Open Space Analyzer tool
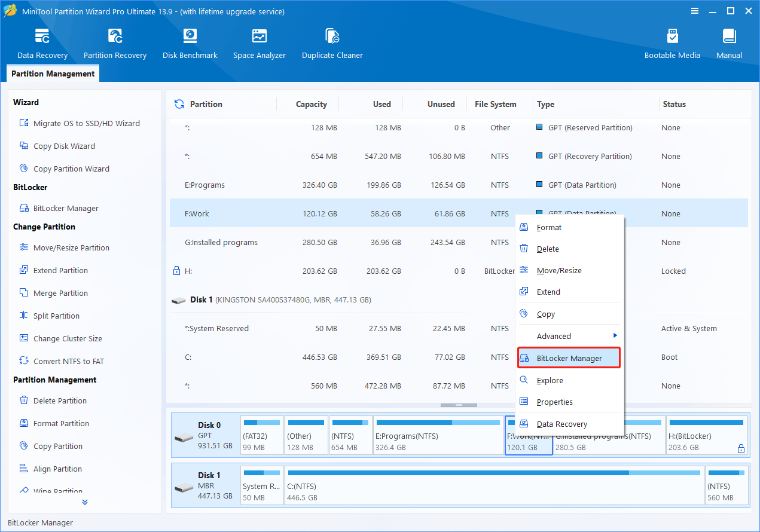The height and width of the screenshot is (532, 760). click(260, 44)
